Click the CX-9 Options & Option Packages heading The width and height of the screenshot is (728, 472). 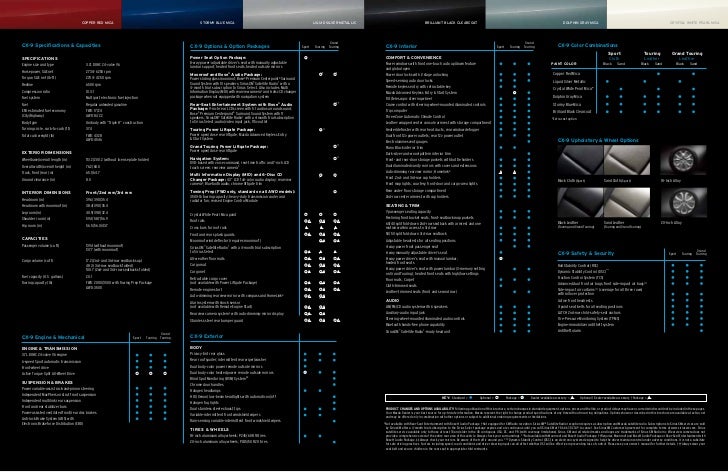(229, 46)
